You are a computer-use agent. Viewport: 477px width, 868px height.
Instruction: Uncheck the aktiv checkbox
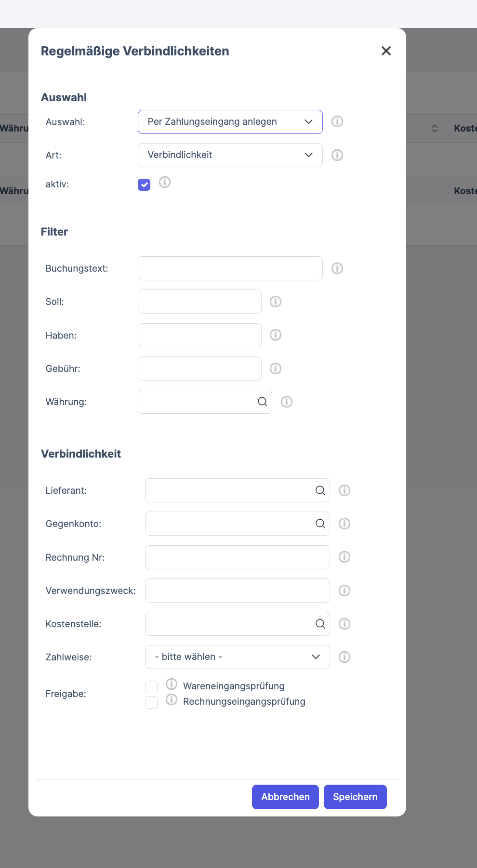coord(144,184)
